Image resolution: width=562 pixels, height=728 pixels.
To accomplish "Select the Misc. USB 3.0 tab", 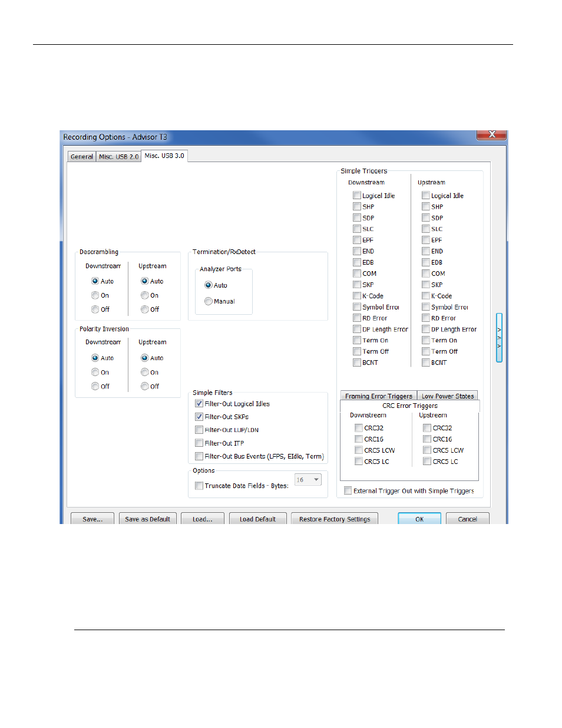I will 164,156.
